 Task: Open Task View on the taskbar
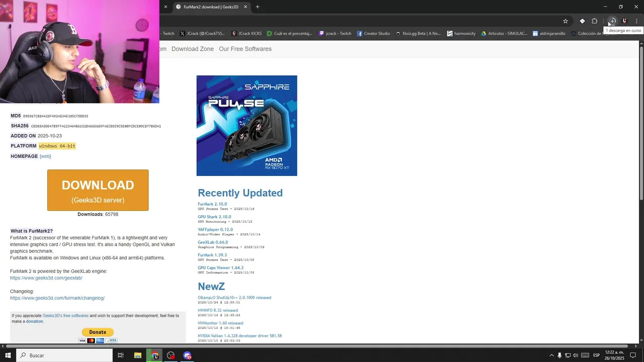pyautogui.click(x=121, y=355)
